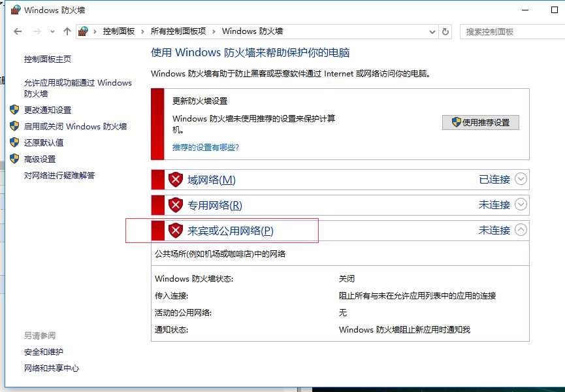This screenshot has height=392, width=565.
Task: Open address bar history dropdown
Action: 432,32
